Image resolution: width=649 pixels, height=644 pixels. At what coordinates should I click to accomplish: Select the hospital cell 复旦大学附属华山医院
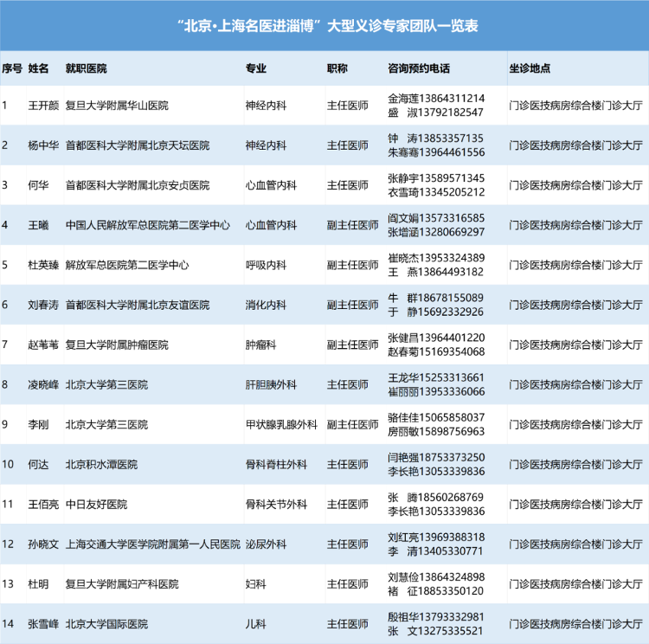[117, 106]
